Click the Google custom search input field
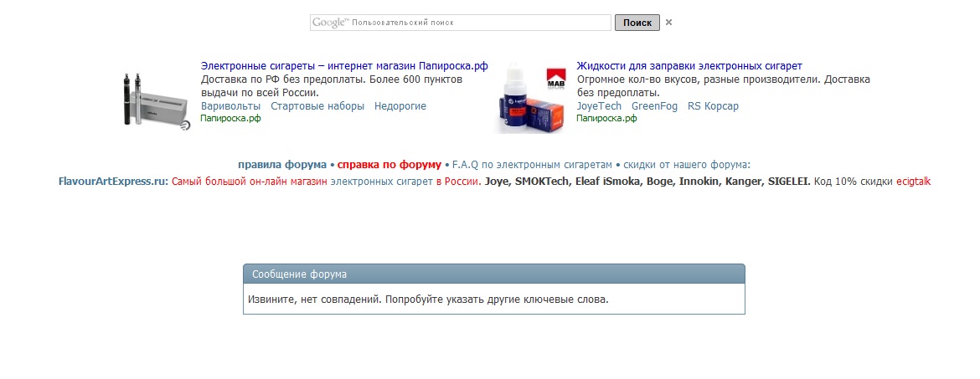Image resolution: width=980 pixels, height=379 pixels. [460, 23]
